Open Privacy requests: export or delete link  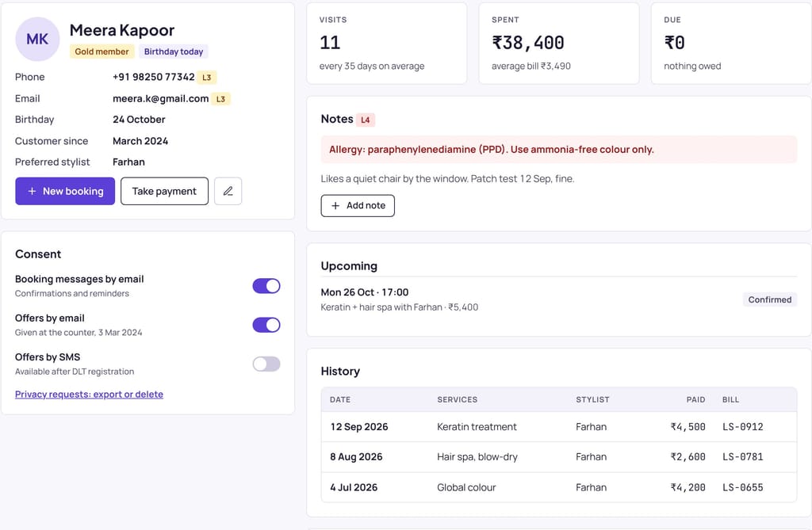(89, 395)
